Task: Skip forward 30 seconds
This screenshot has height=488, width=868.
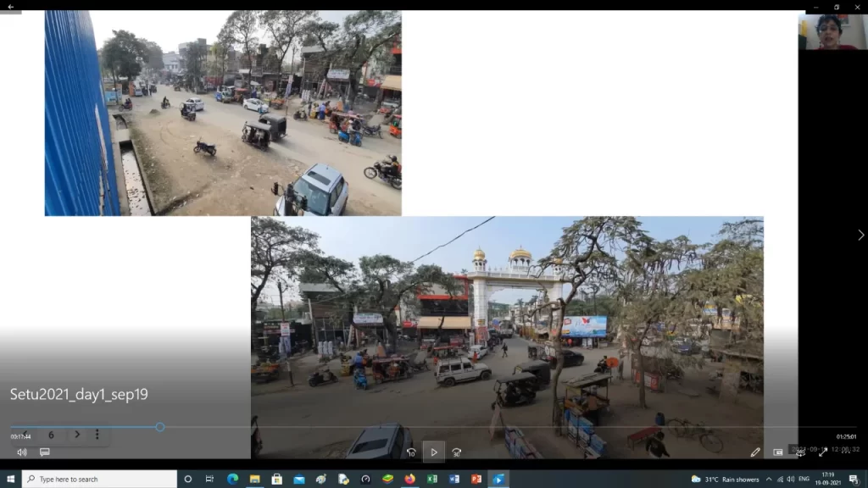Action: pyautogui.click(x=457, y=452)
